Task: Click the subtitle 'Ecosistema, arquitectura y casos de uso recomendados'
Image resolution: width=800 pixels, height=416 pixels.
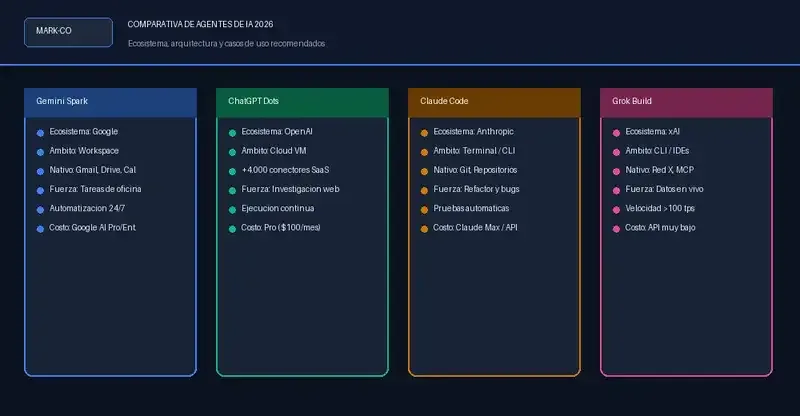Action: pyautogui.click(x=227, y=43)
